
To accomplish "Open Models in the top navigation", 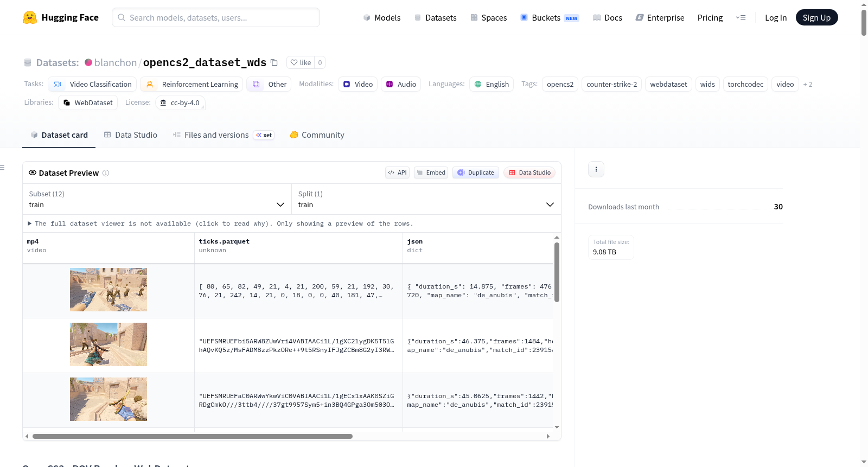I will click(382, 17).
